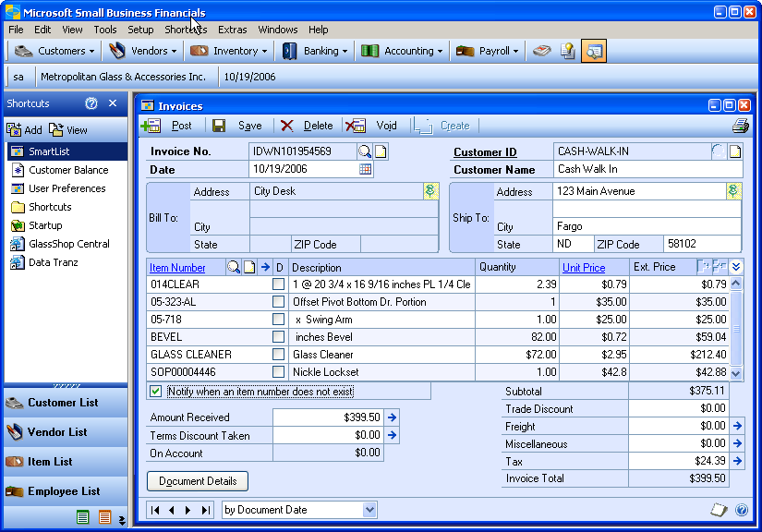The height and width of the screenshot is (532, 762).
Task: Click the Unit Price column link
Action: point(584,267)
